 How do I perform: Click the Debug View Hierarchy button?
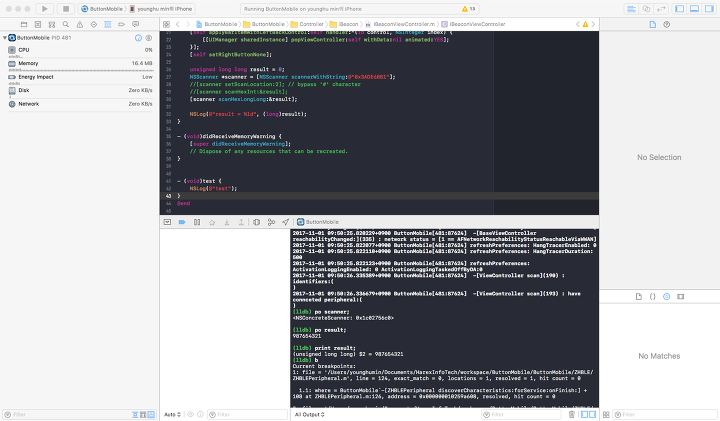[257, 222]
